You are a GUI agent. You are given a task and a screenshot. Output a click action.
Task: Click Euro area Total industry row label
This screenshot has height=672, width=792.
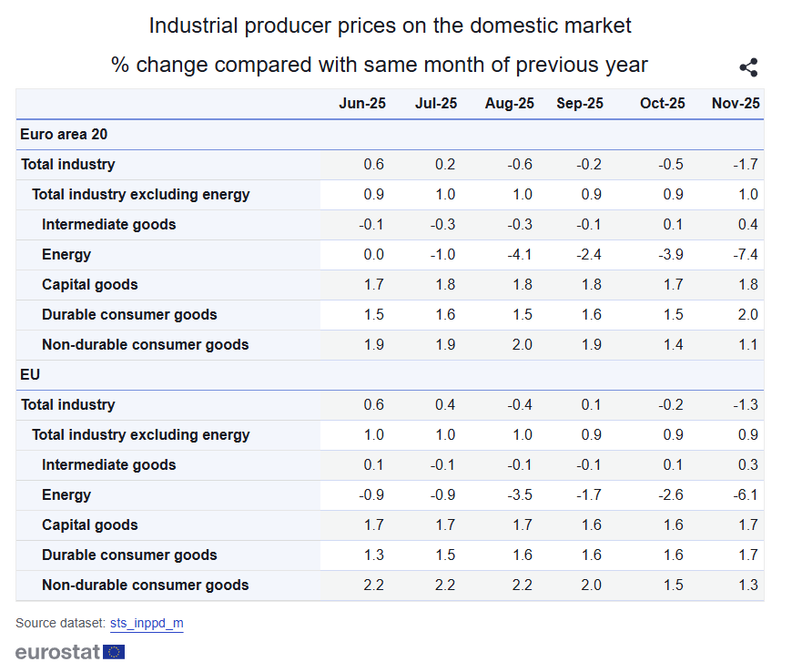(68, 165)
